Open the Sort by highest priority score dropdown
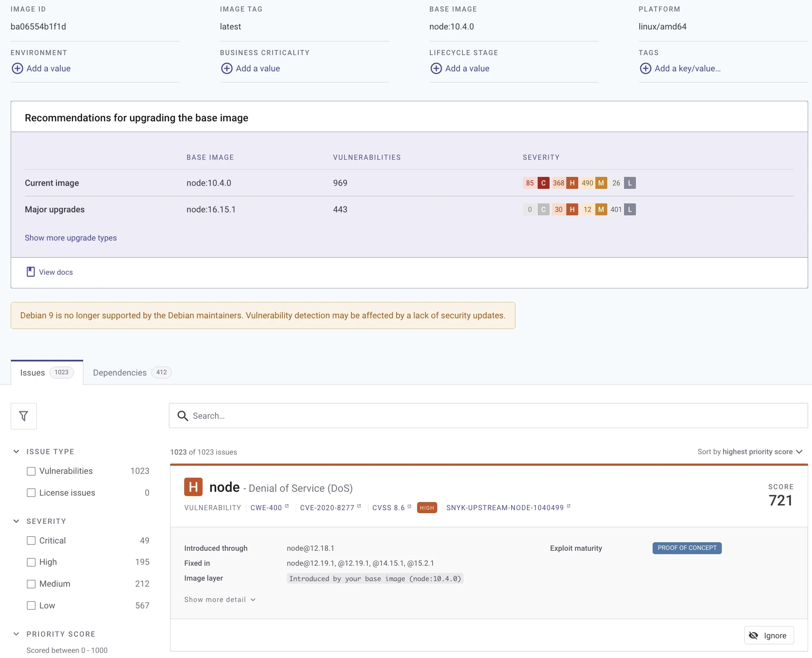Viewport: 812px width, 658px height. [750, 452]
